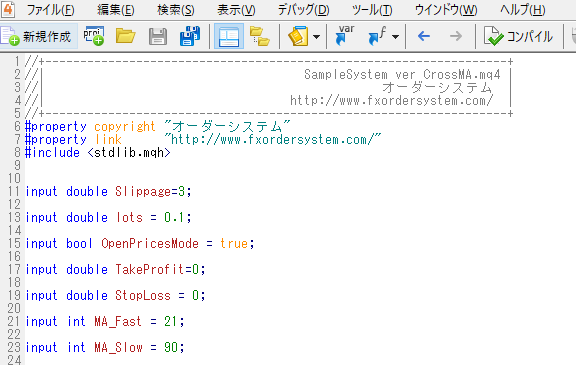Open the ツール(T) menu

coord(372,10)
